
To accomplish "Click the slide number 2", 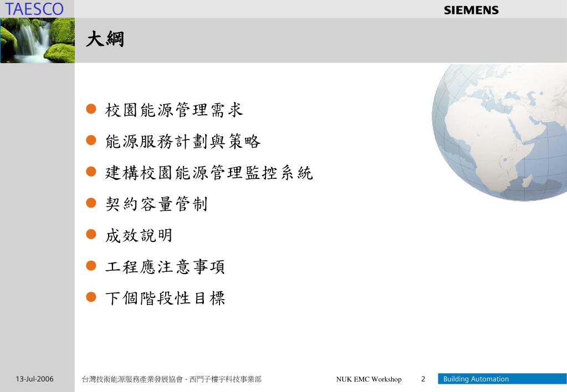I will click(423, 379).
